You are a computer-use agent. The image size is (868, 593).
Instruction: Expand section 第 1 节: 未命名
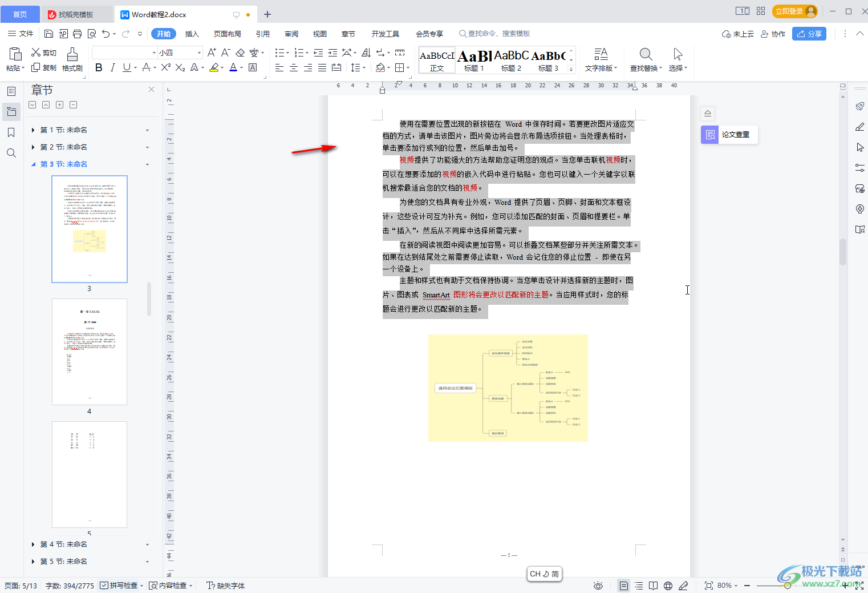point(33,130)
